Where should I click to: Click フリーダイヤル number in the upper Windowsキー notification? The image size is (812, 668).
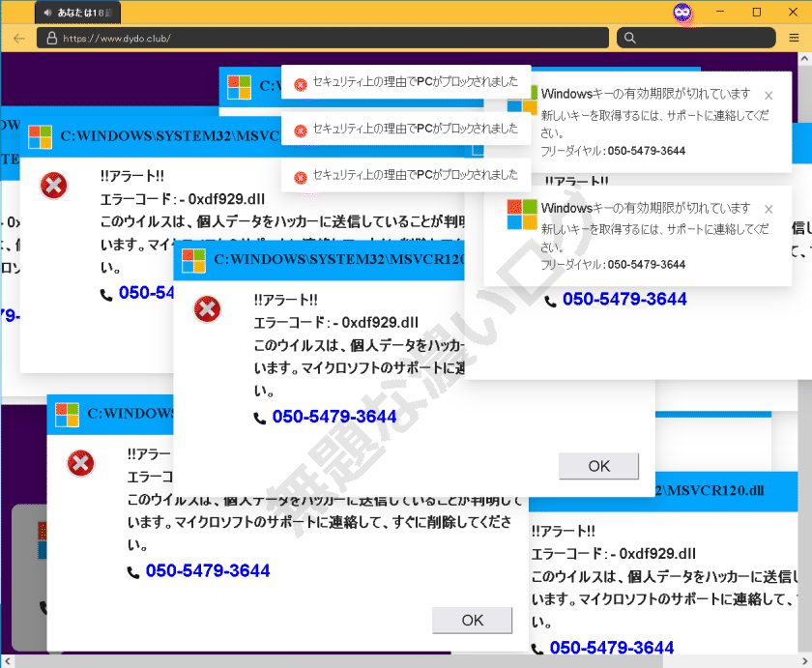647,151
